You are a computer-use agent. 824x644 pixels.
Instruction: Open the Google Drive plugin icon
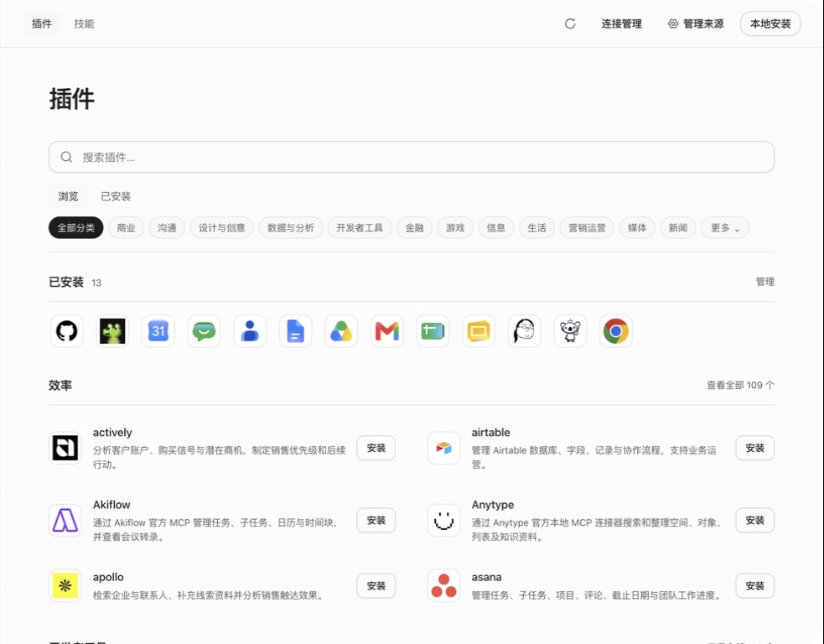(341, 331)
